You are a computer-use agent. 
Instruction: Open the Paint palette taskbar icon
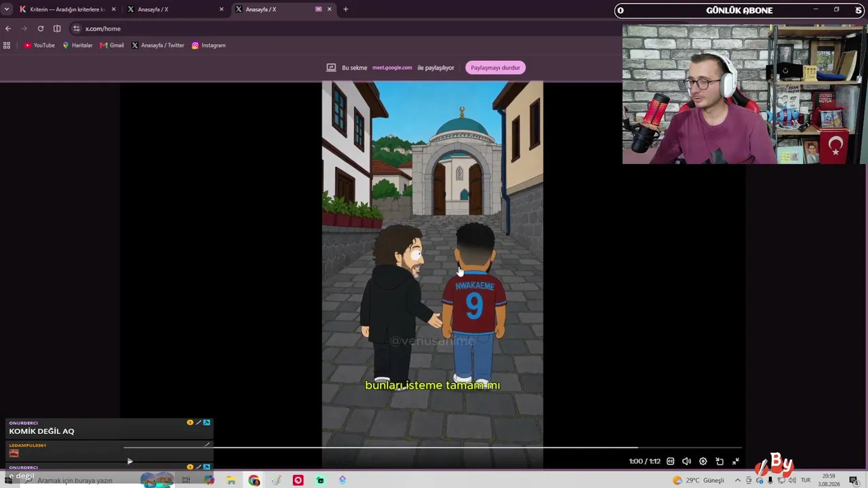[276, 481]
